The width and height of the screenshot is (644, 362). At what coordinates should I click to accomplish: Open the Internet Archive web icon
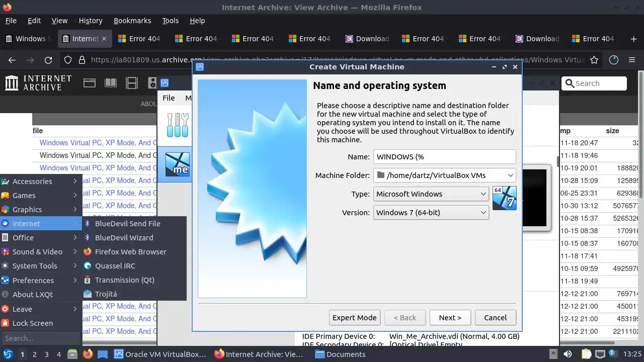(x=90, y=83)
